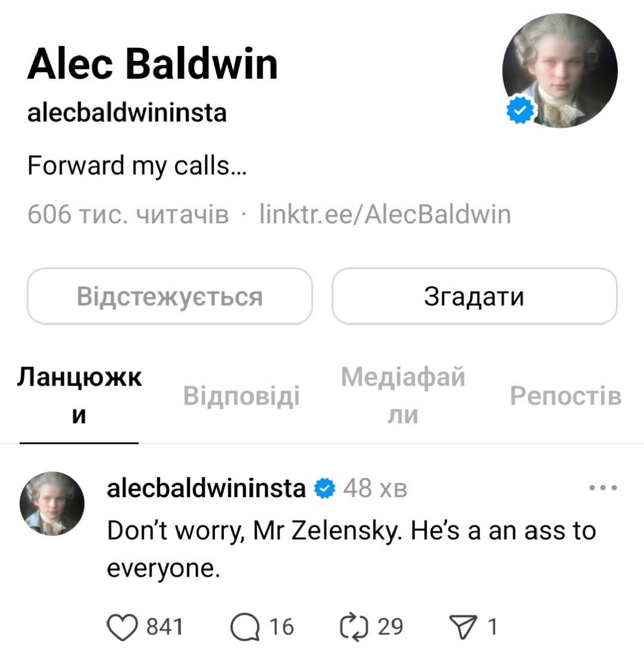Switch to the Ланцюжки threads tab
Viewport: 644px width, 659px height.
(79, 396)
